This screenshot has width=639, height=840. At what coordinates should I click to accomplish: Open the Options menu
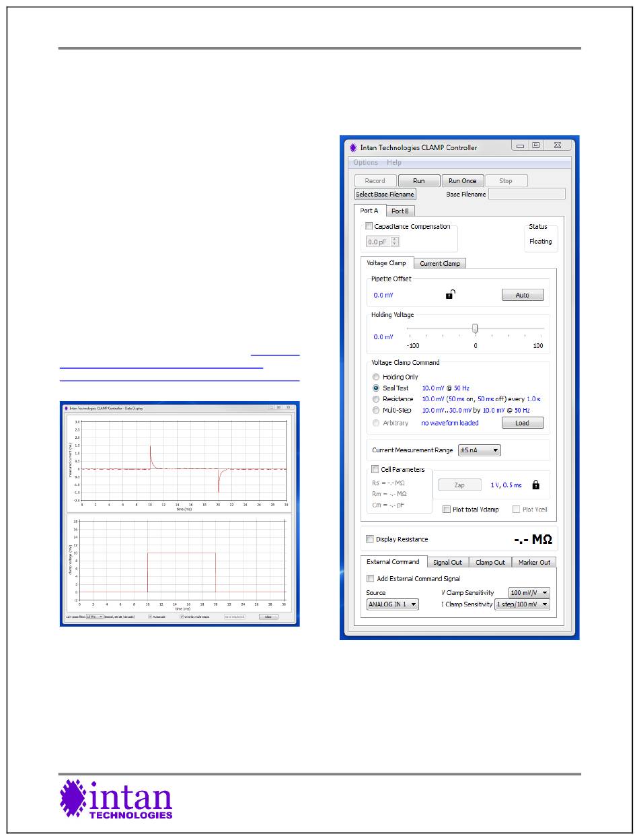[x=366, y=162]
